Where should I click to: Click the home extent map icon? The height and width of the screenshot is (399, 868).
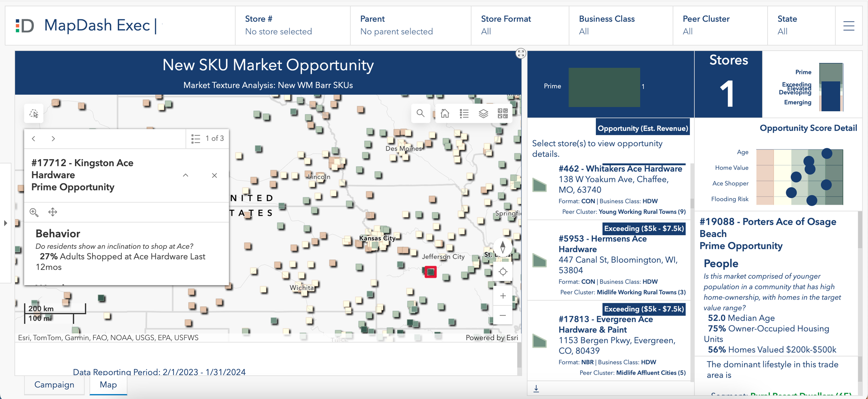click(x=445, y=113)
